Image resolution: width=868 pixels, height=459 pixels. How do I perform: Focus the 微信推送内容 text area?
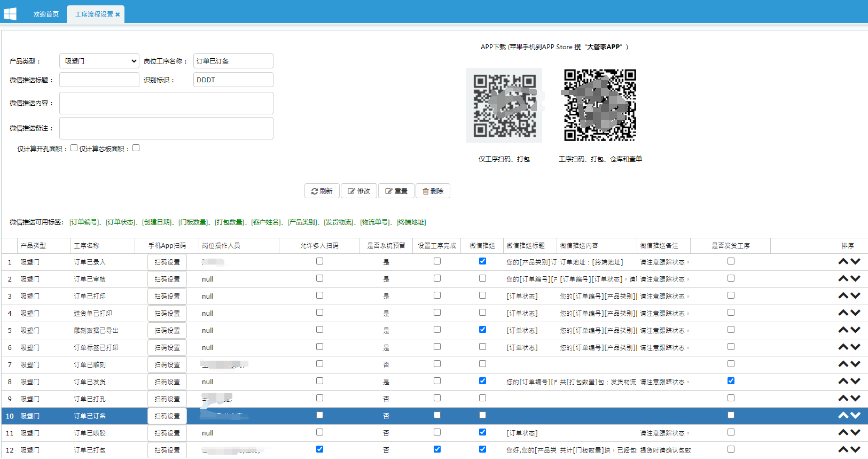[166, 103]
